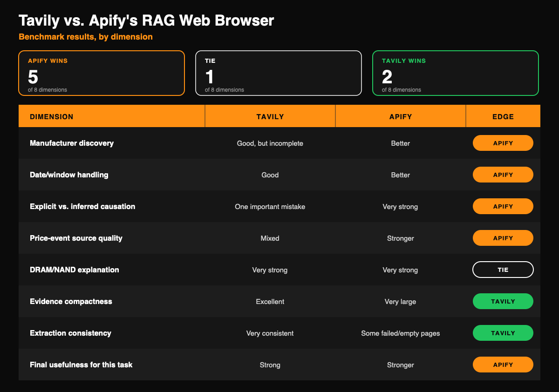Viewport: 559px width, 392px height.
Task: Click Apify's 'Very strong' in causation row
Action: coord(401,207)
